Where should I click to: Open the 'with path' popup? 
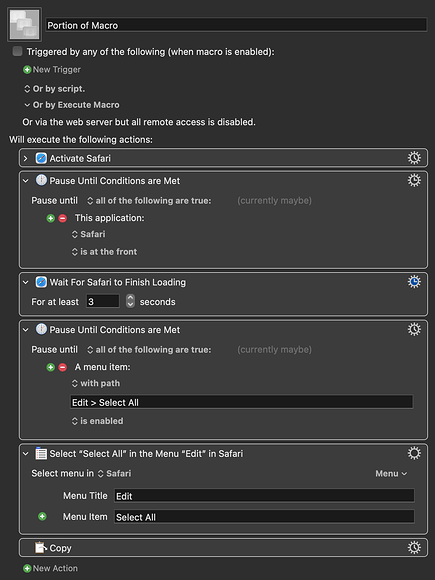pyautogui.click(x=96, y=383)
